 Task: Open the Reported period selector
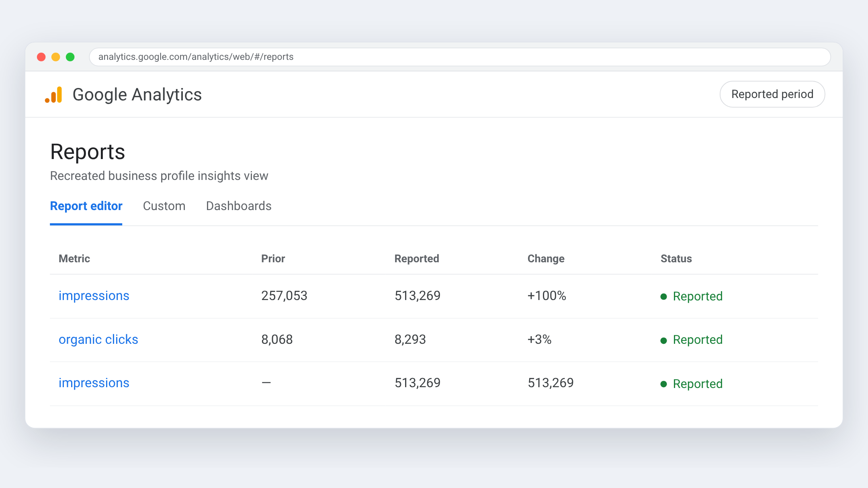point(772,94)
